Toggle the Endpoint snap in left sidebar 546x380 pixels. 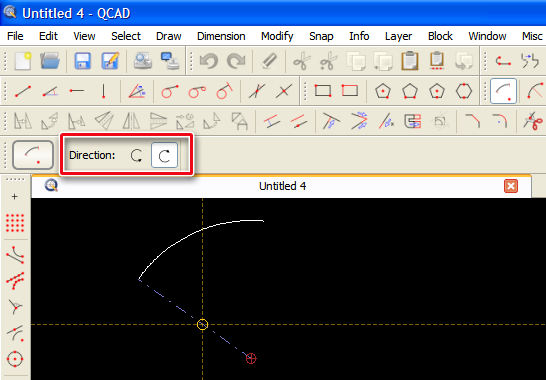[15, 255]
